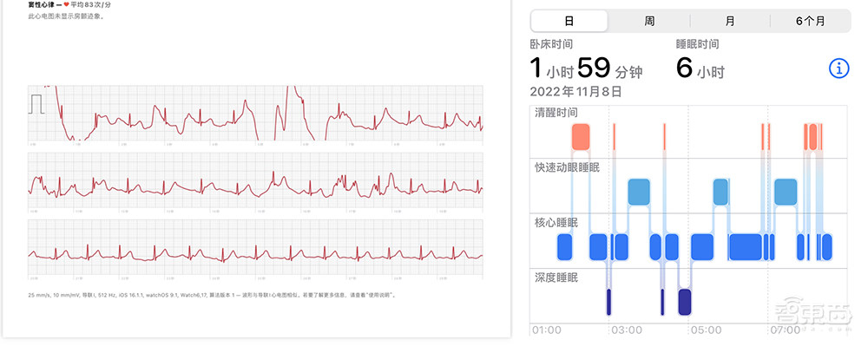
Task: Click the third ECG waveform strip
Action: [255, 248]
